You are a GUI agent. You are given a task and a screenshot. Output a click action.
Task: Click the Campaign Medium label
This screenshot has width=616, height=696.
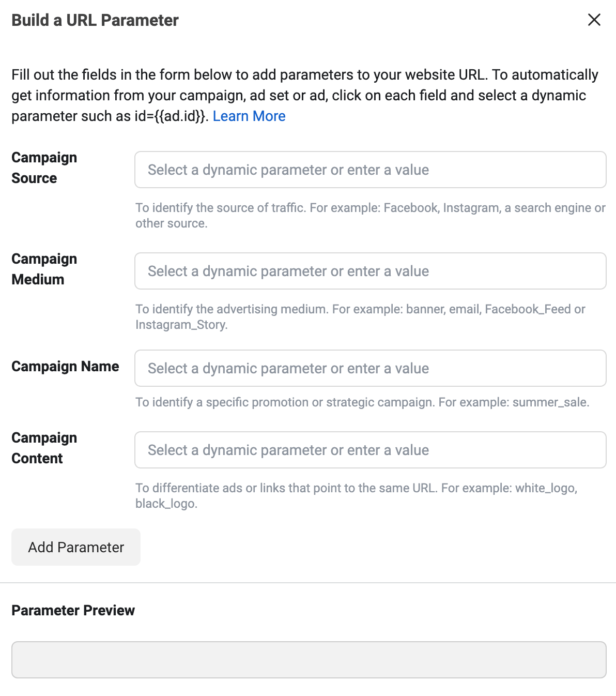[44, 269]
